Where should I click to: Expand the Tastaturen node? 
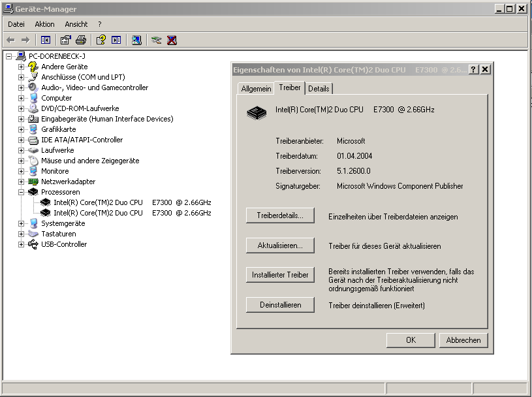[x=21, y=234]
